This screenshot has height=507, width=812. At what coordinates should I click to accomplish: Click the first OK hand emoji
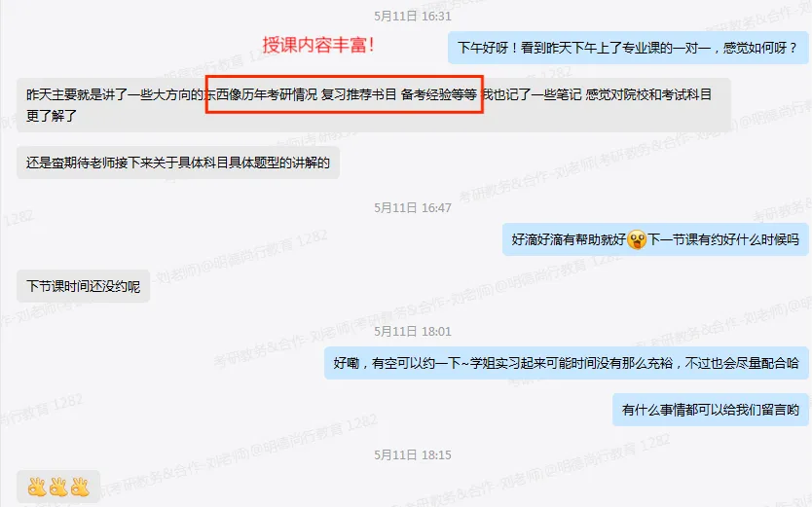(37, 487)
